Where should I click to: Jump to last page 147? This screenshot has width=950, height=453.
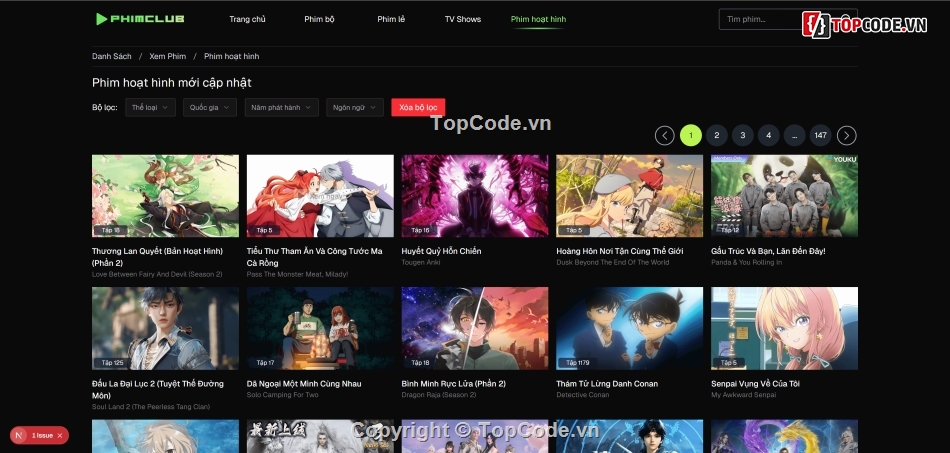click(x=820, y=136)
